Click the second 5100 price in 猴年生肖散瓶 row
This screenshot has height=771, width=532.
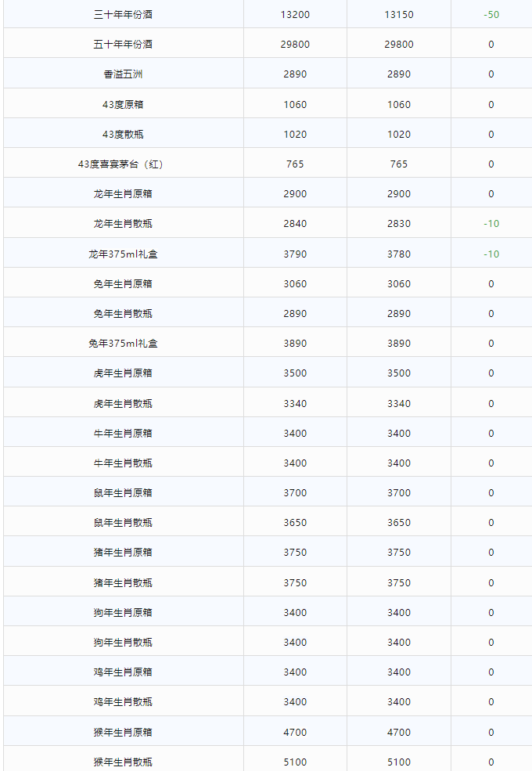[x=399, y=762]
